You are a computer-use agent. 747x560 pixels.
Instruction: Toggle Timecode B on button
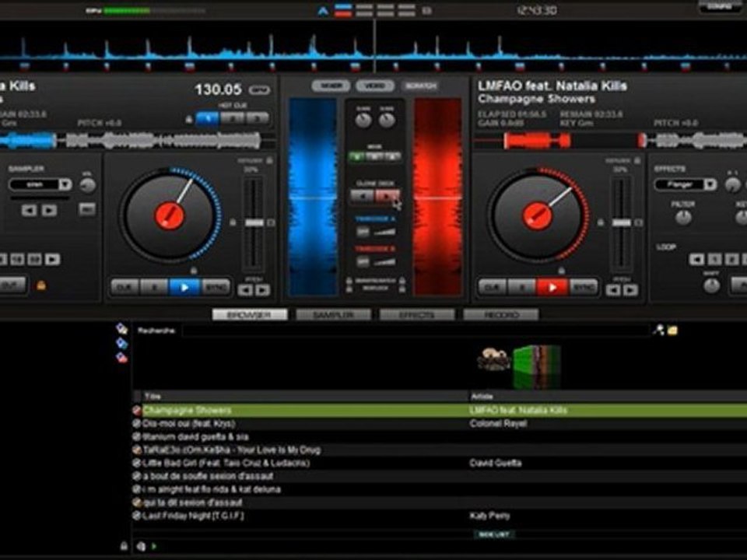(x=363, y=262)
